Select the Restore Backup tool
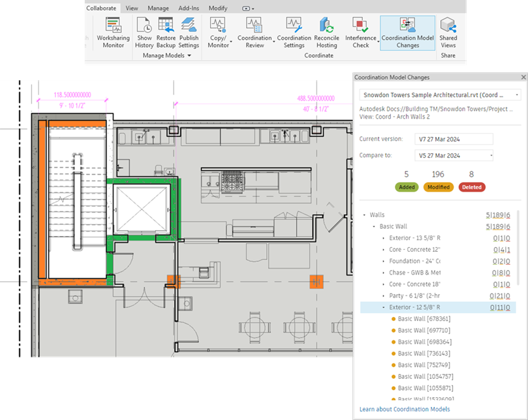 pos(166,33)
